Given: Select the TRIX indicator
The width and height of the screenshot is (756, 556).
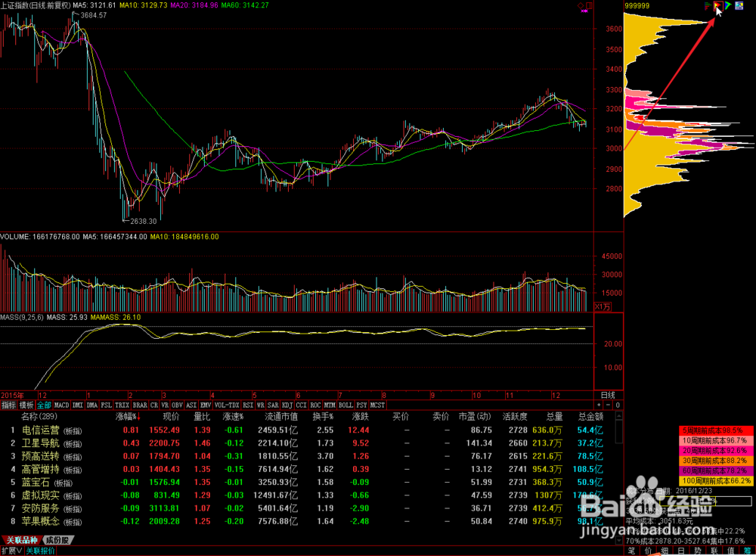Looking at the screenshot, I should pos(122,405).
